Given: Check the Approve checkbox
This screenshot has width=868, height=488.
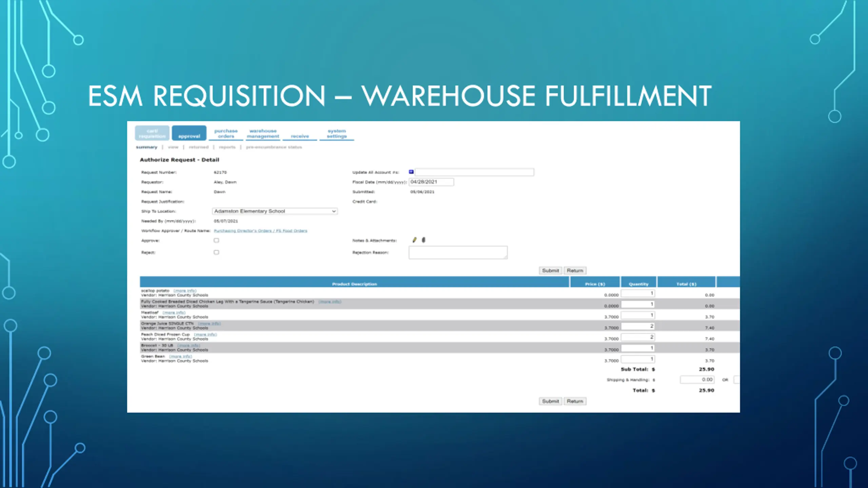Looking at the screenshot, I should 216,240.
